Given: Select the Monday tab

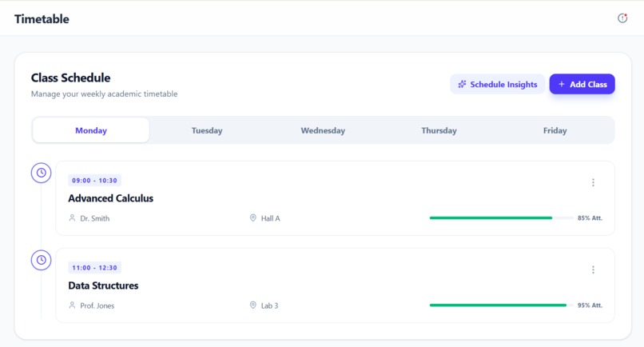Looking at the screenshot, I should [x=91, y=130].
